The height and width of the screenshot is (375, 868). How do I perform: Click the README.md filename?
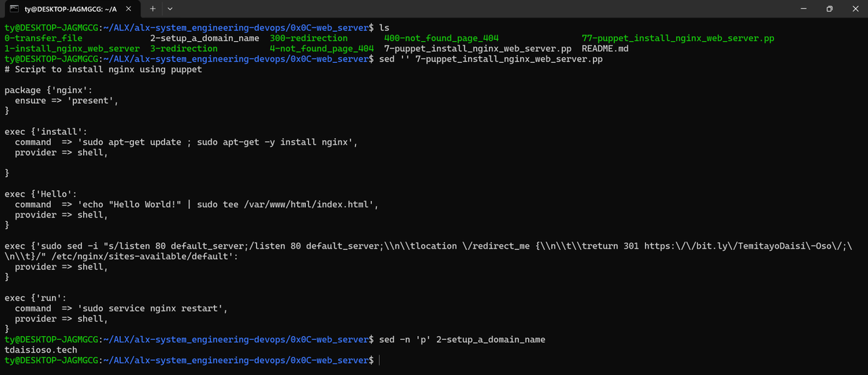click(x=605, y=48)
